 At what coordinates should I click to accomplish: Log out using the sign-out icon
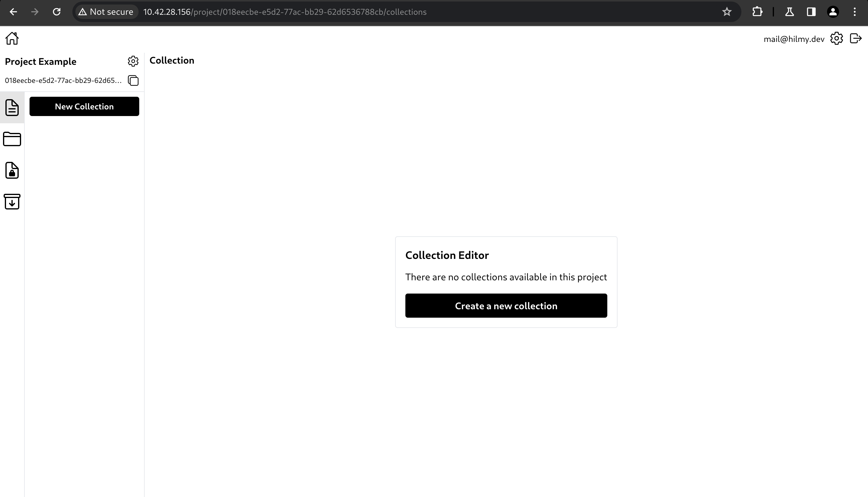pos(856,39)
